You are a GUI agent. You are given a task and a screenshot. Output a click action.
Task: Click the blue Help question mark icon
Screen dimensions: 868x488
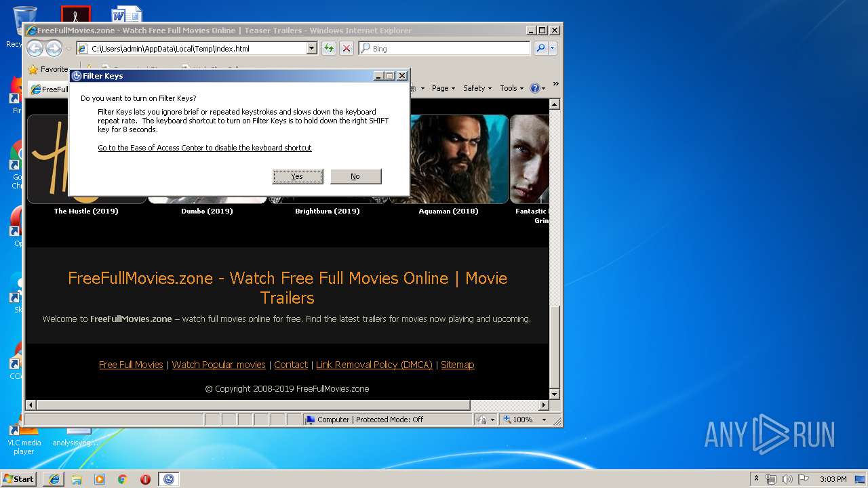534,88
